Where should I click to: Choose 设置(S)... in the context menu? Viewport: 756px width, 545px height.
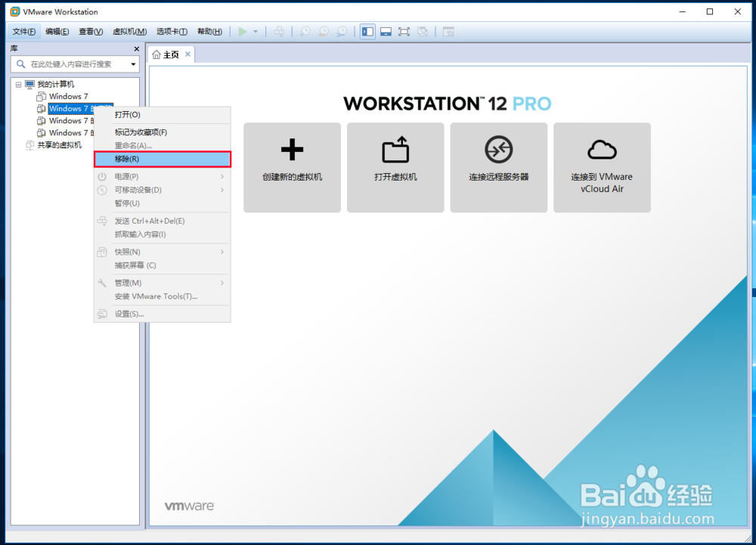162,314
